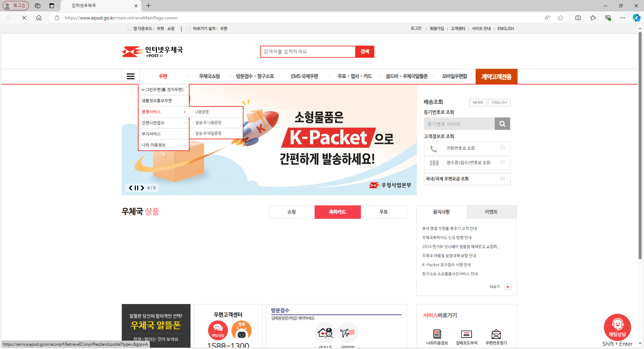Expand e-그린우편 submenu item
Viewport: 644px width, 349px height.
point(164,90)
